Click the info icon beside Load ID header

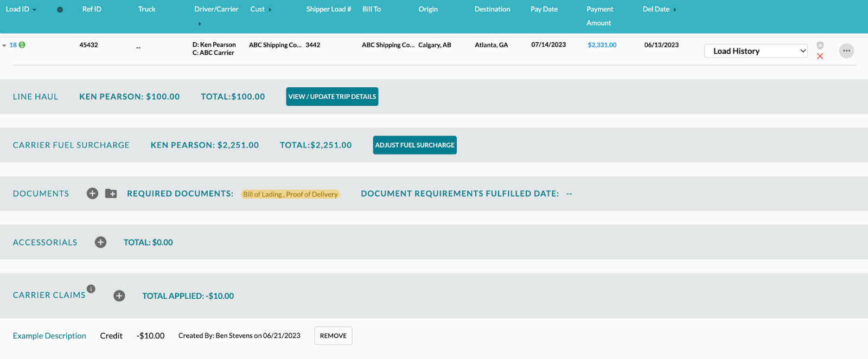[x=60, y=10]
